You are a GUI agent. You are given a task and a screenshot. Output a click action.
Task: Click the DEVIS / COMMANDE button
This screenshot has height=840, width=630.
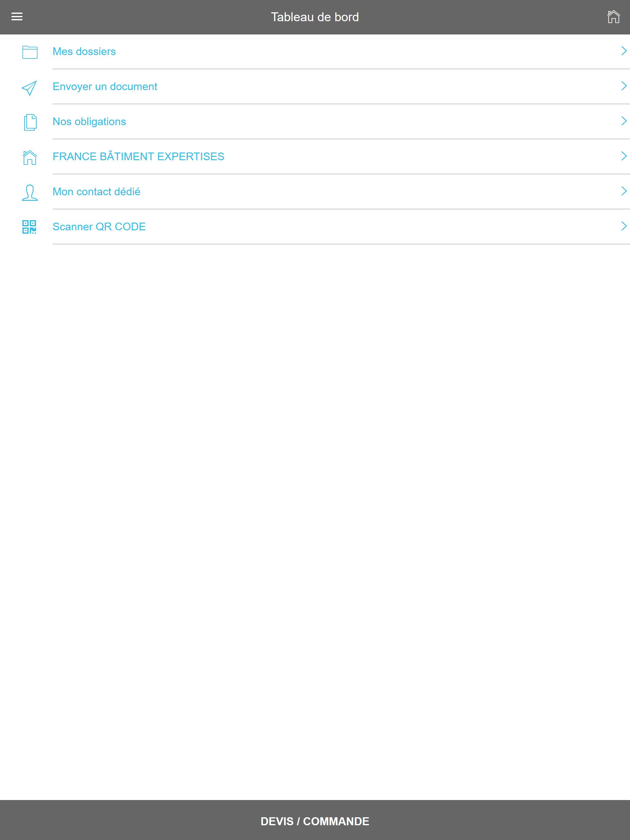315,821
